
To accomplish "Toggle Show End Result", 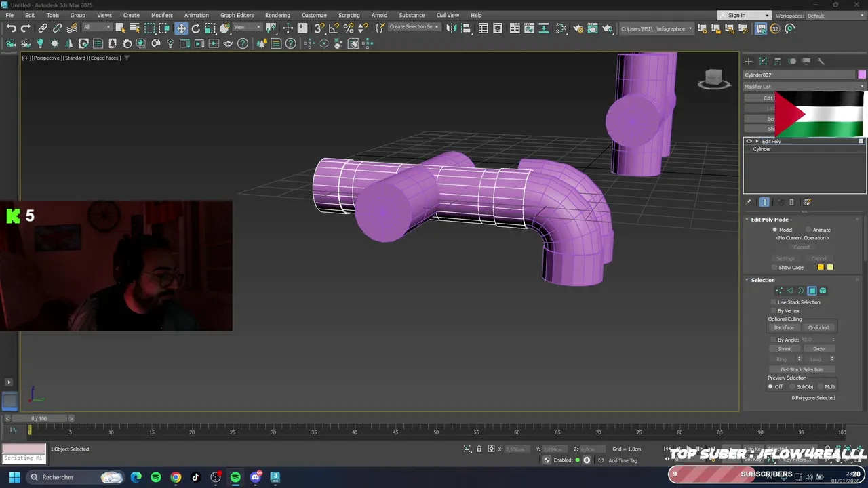I will point(764,202).
